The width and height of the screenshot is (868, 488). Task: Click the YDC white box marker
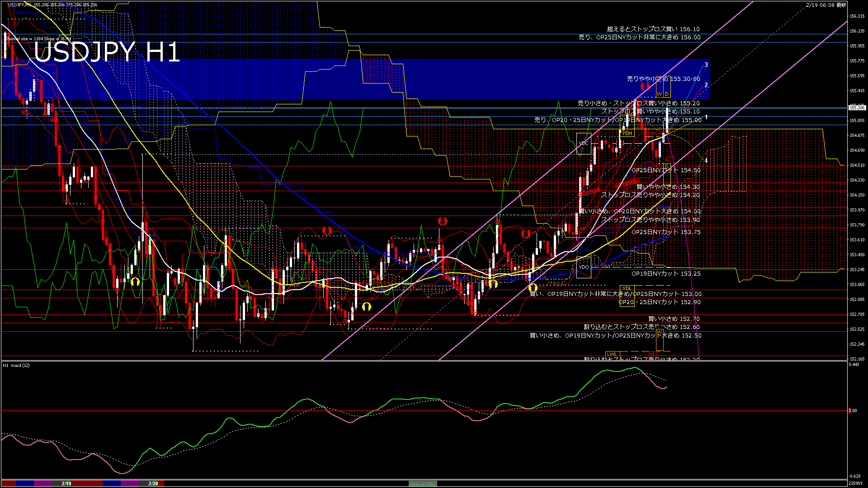(x=583, y=143)
